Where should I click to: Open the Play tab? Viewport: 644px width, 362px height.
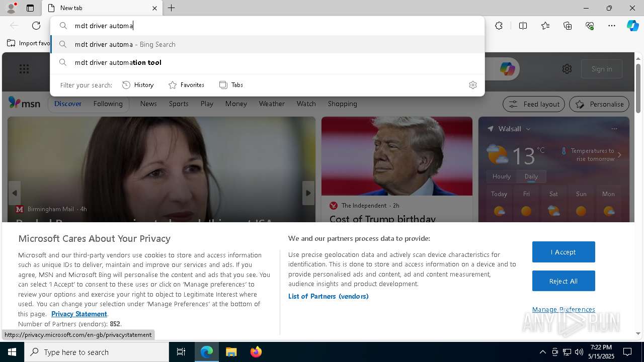[207, 104]
